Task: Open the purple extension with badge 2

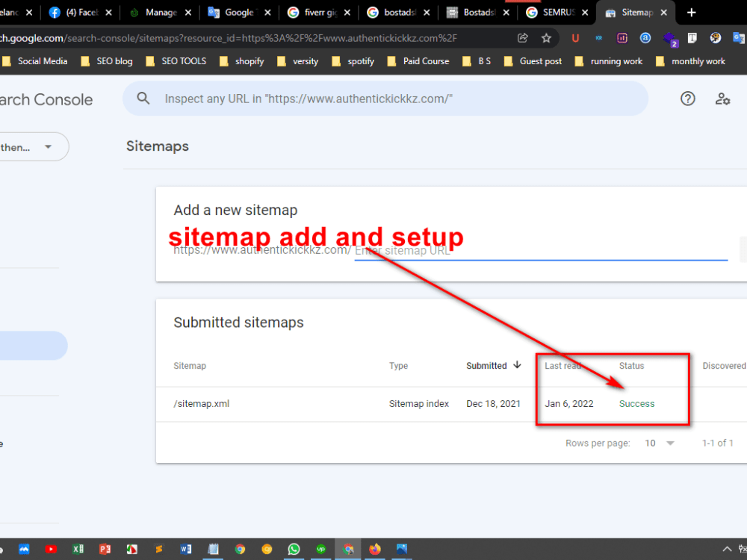Action: (x=669, y=39)
